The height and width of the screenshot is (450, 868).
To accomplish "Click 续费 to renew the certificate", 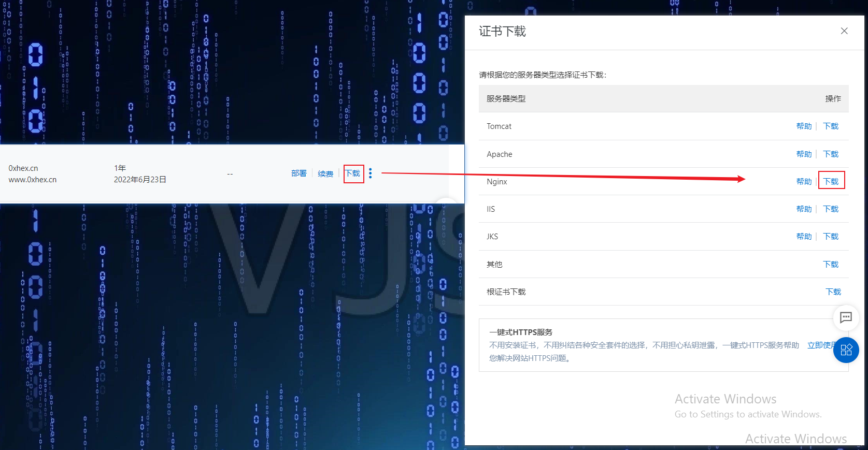I will tap(325, 174).
